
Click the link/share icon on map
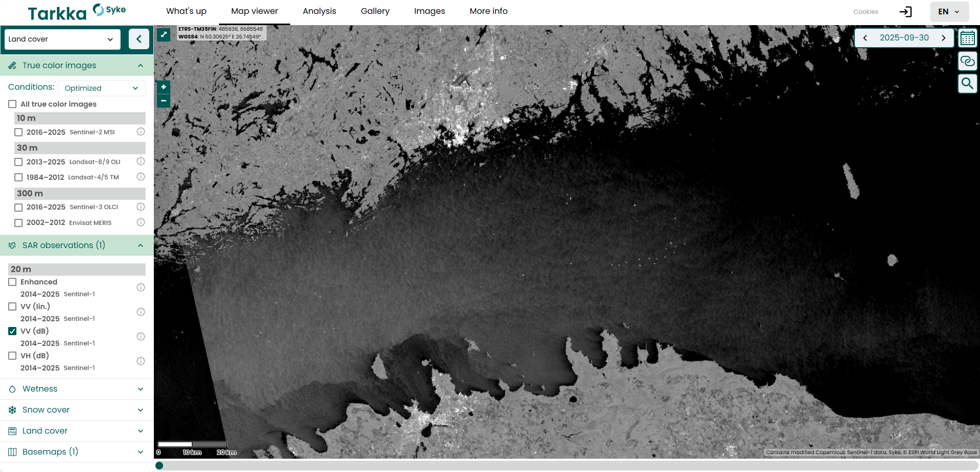(x=967, y=61)
